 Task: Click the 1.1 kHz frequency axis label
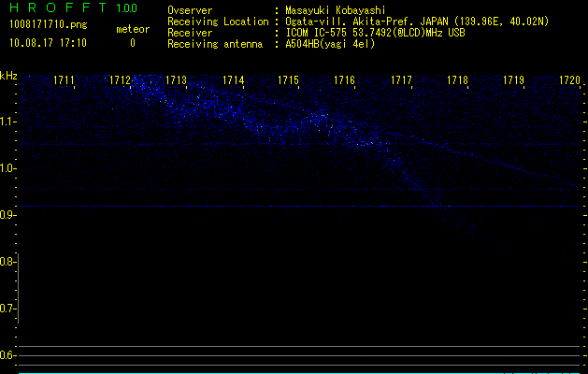tap(8, 122)
